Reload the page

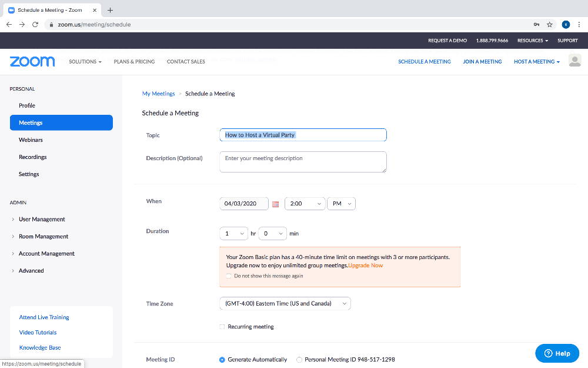click(x=35, y=24)
